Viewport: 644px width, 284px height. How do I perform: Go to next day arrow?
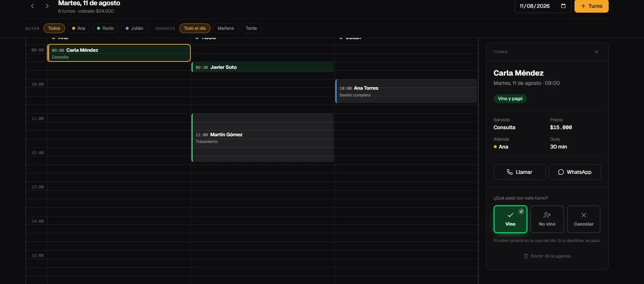click(47, 6)
